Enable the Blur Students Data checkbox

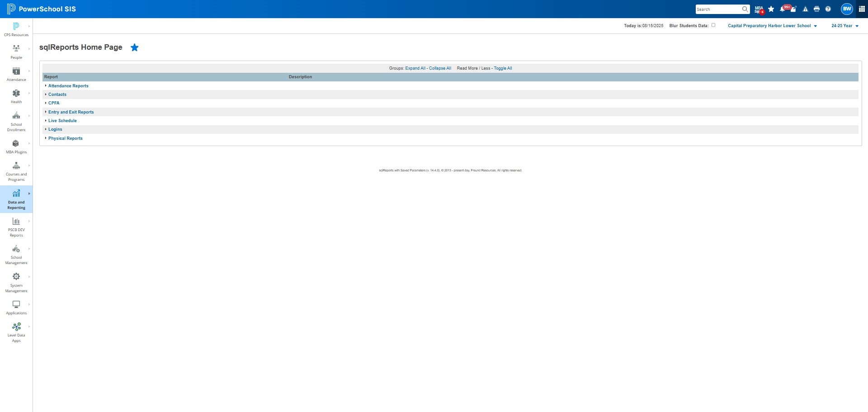[x=713, y=25]
